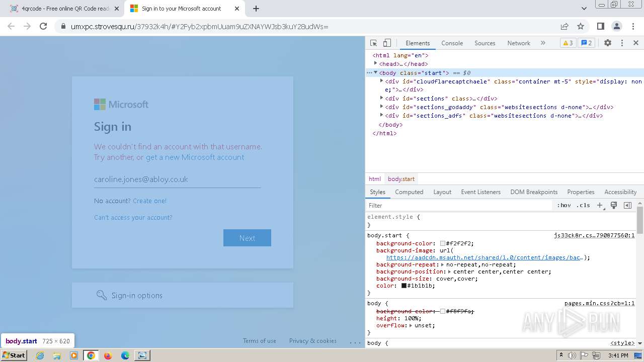Select the Layout tab
The image size is (644, 362).
click(x=442, y=192)
